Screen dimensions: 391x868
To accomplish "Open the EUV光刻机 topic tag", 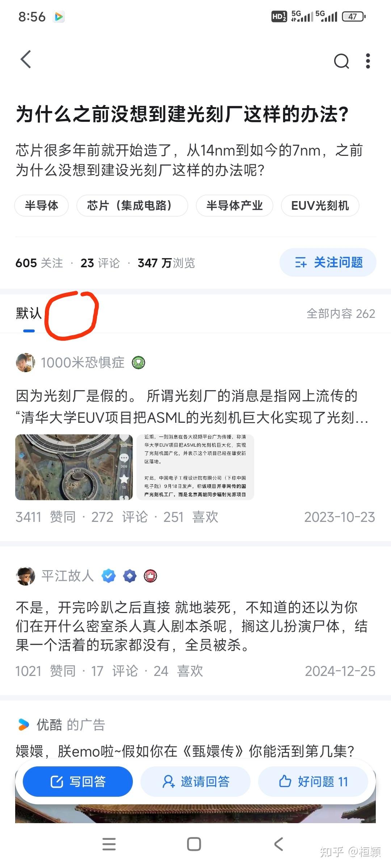I will (x=320, y=205).
